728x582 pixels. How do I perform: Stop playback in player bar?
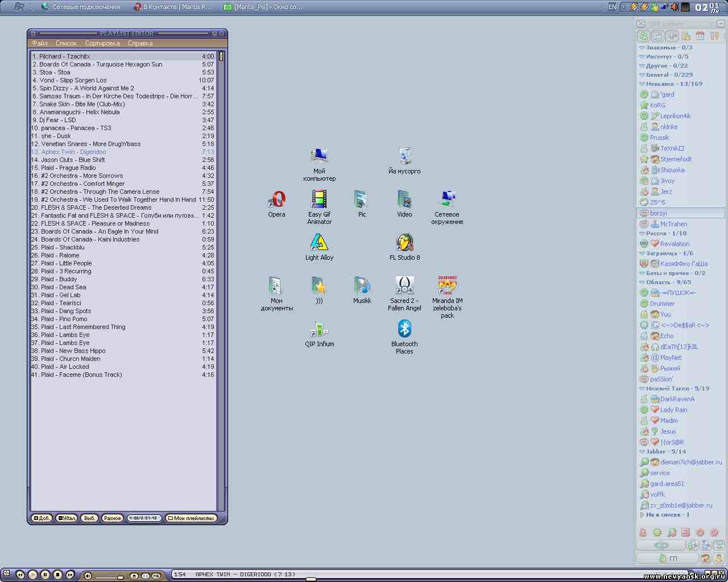click(57, 575)
